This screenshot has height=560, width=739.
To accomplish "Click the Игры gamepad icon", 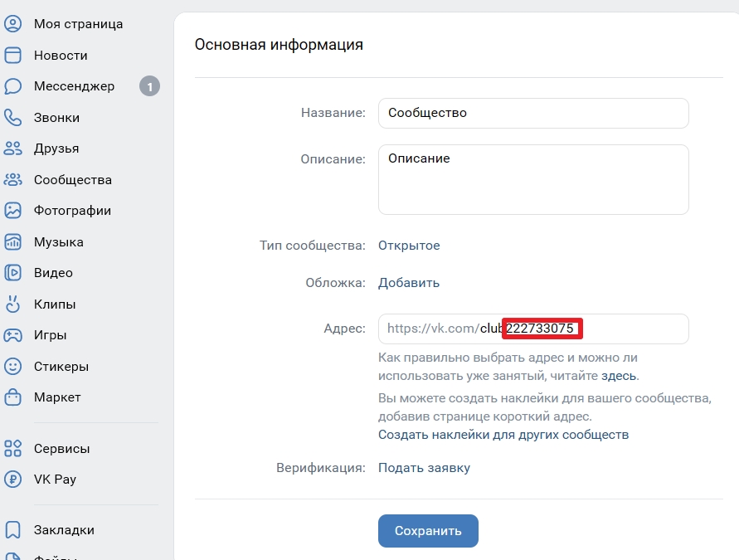I will [x=12, y=335].
